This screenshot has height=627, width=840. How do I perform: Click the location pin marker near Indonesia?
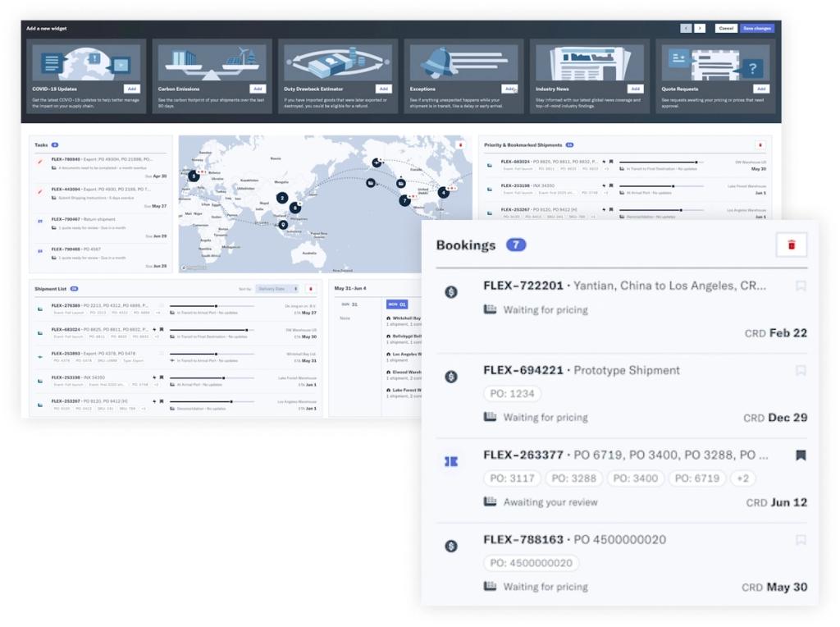tap(283, 225)
